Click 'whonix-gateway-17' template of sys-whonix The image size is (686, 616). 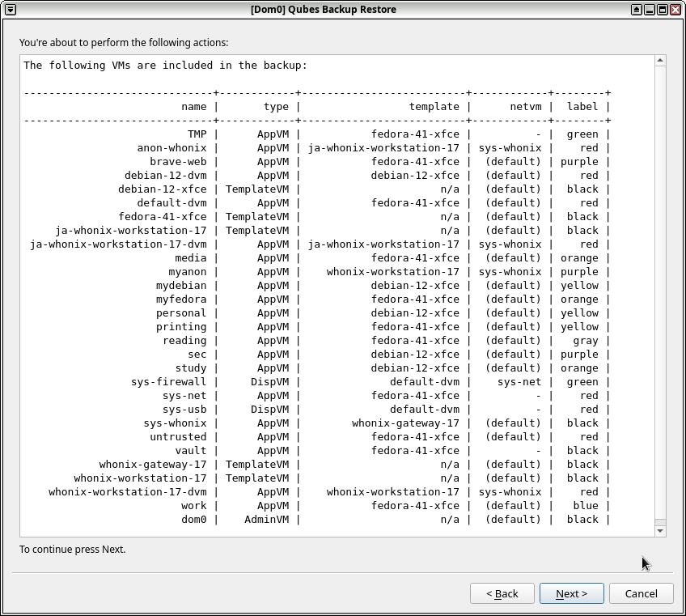[405, 423]
